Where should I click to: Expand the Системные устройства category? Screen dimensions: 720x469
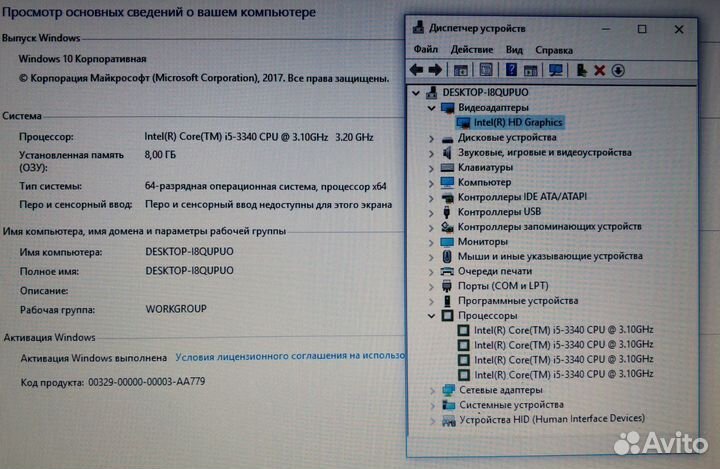[x=432, y=405]
